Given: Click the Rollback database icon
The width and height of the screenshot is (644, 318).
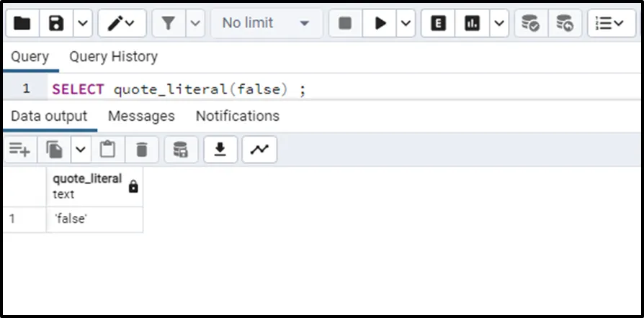Looking at the screenshot, I should click(565, 24).
